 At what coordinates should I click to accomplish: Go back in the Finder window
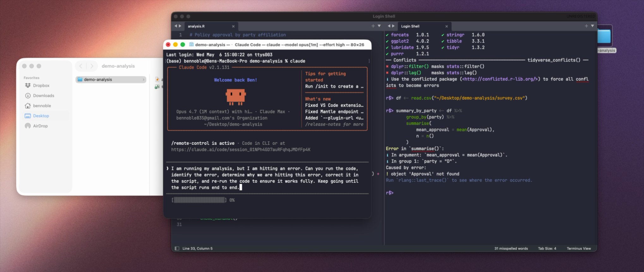tap(81, 66)
